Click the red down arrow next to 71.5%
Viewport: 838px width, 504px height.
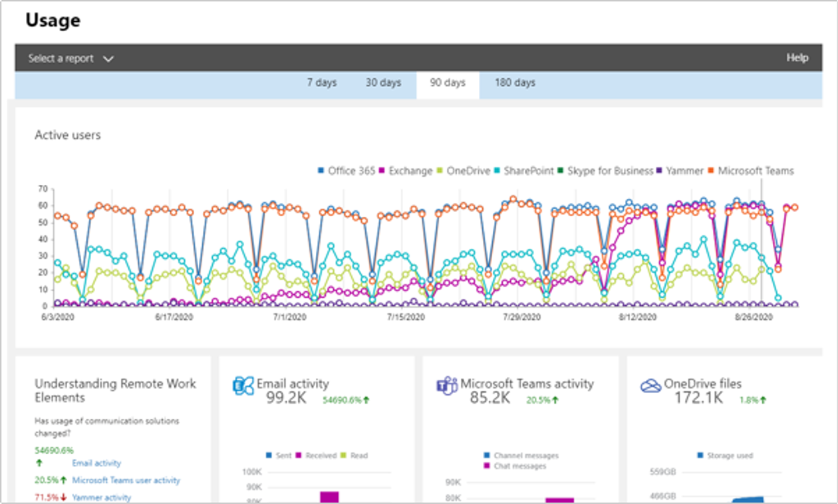[x=63, y=497]
